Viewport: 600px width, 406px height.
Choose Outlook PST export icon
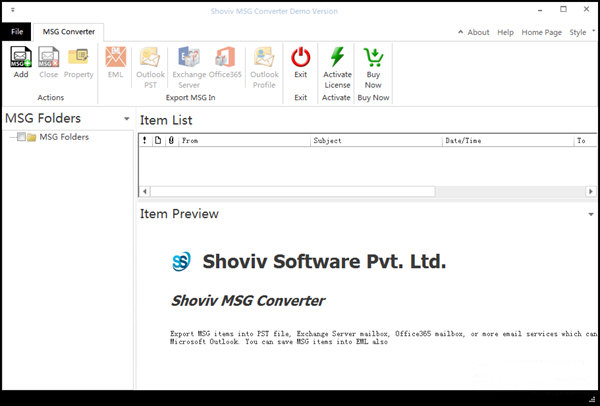[x=150, y=57]
